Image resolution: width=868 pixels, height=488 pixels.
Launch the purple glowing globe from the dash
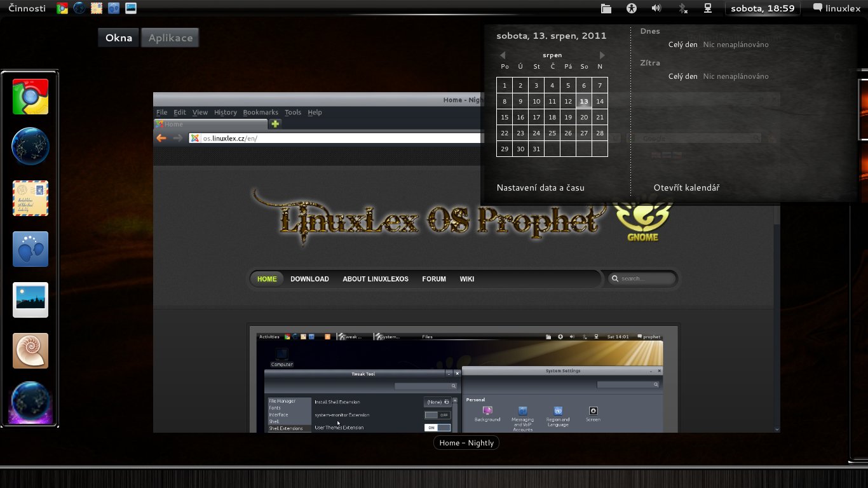31,403
